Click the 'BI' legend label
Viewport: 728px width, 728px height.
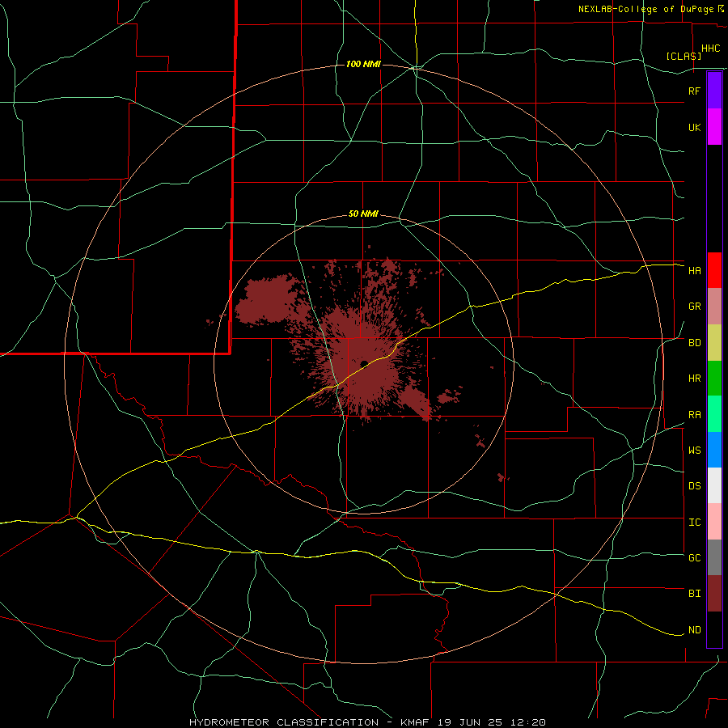pos(694,594)
